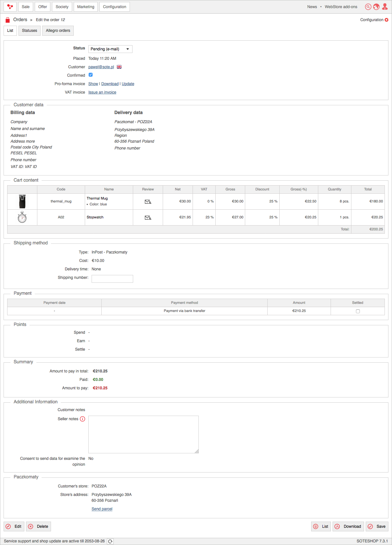Go to Orders breadcrumb
392x545 pixels.
click(20, 20)
